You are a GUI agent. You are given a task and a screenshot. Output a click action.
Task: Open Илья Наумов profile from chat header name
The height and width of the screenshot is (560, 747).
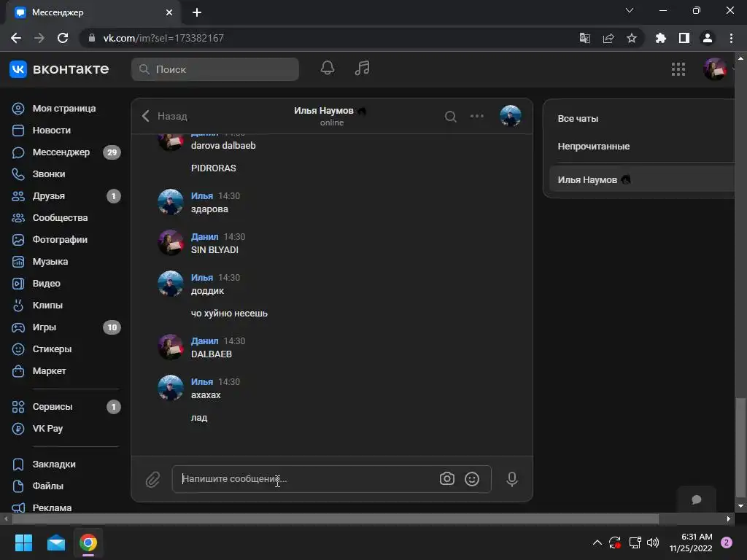[324, 111]
